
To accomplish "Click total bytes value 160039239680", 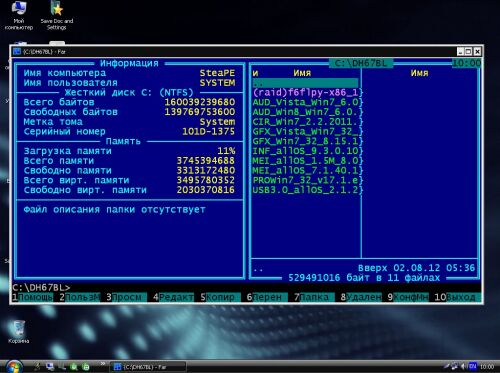I will pyautogui.click(x=200, y=102).
